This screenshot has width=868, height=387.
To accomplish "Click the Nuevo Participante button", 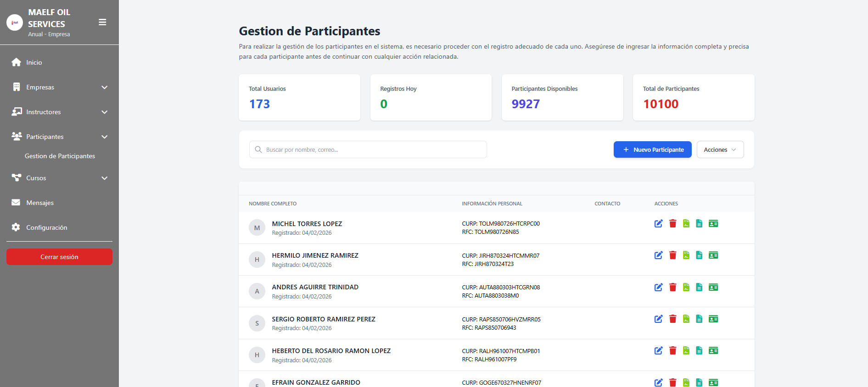I will coord(652,150).
